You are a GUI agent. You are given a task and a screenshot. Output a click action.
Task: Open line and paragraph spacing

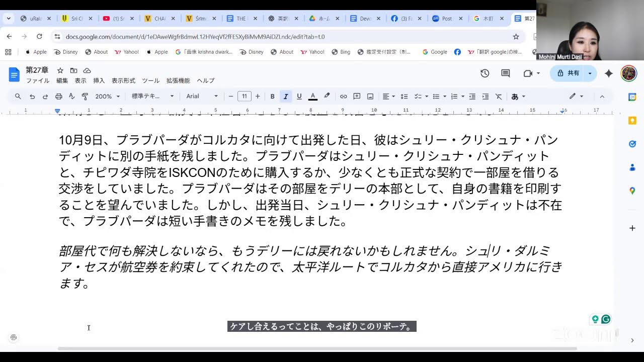coord(404,97)
